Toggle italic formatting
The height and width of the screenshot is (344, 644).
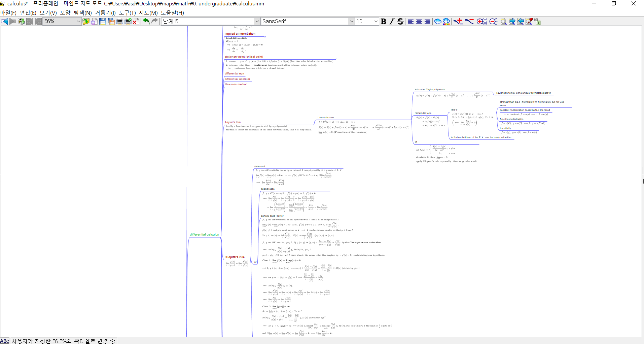click(392, 22)
